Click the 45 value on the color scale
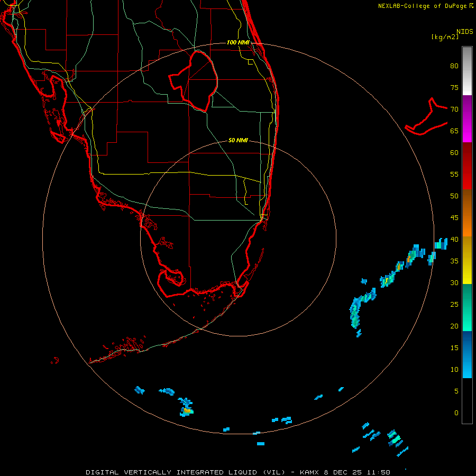Image resolution: width=476 pixels, height=476 pixels. (x=454, y=218)
